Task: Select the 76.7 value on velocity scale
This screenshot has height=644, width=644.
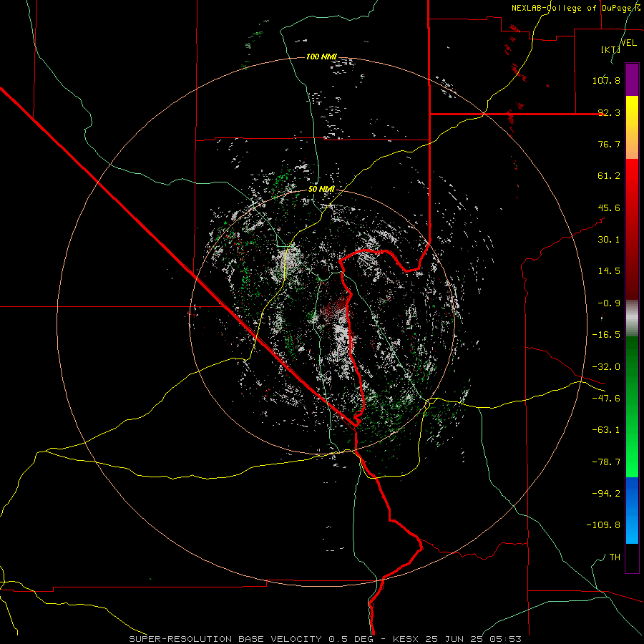Action: point(609,144)
